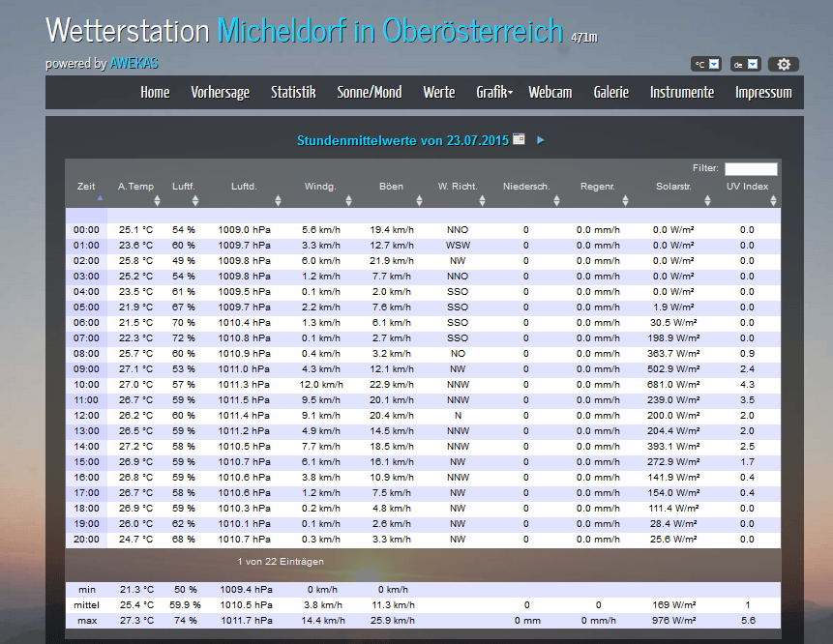This screenshot has width=833, height=644.
Task: Click 12.0 km/h wind speed value
Action: tap(321, 385)
